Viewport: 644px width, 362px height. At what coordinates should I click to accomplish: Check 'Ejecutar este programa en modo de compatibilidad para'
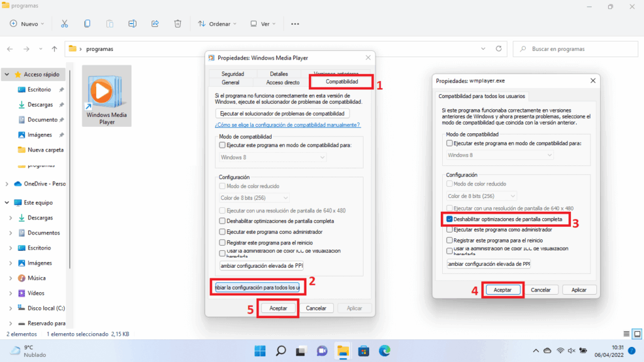pyautogui.click(x=221, y=145)
